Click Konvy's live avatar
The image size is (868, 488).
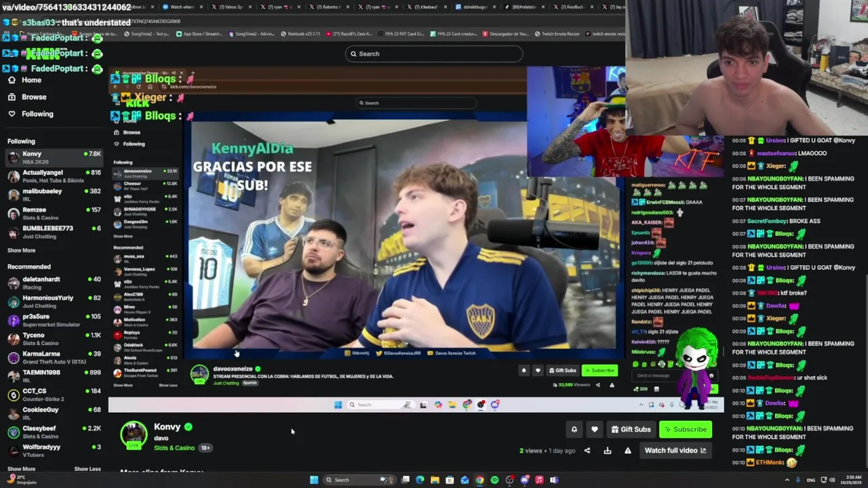134,435
